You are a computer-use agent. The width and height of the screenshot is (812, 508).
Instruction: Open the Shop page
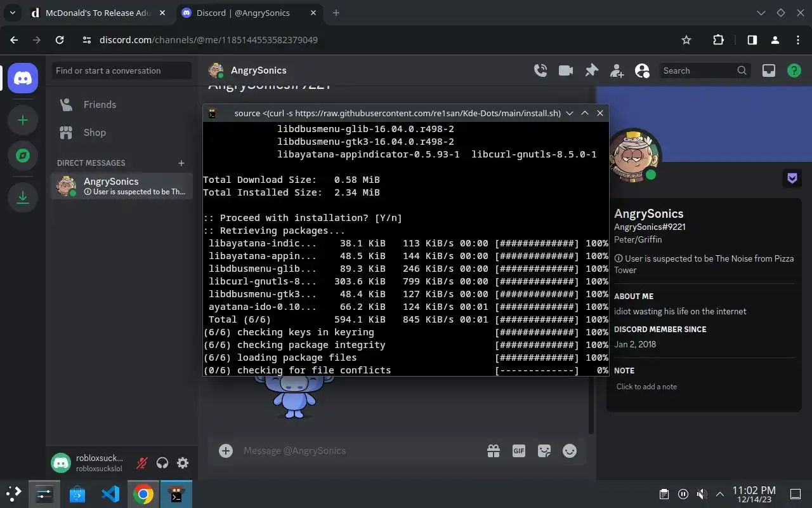[x=121, y=133]
